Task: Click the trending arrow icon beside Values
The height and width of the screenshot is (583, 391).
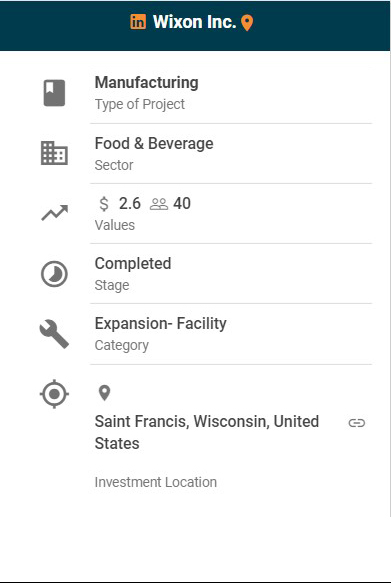Action: (55, 213)
